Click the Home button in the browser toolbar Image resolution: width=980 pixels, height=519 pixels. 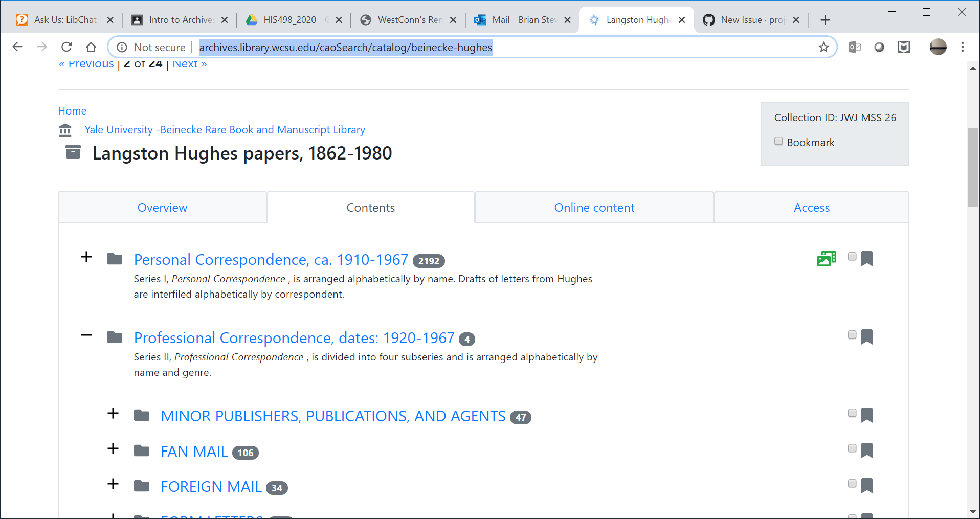[91, 47]
